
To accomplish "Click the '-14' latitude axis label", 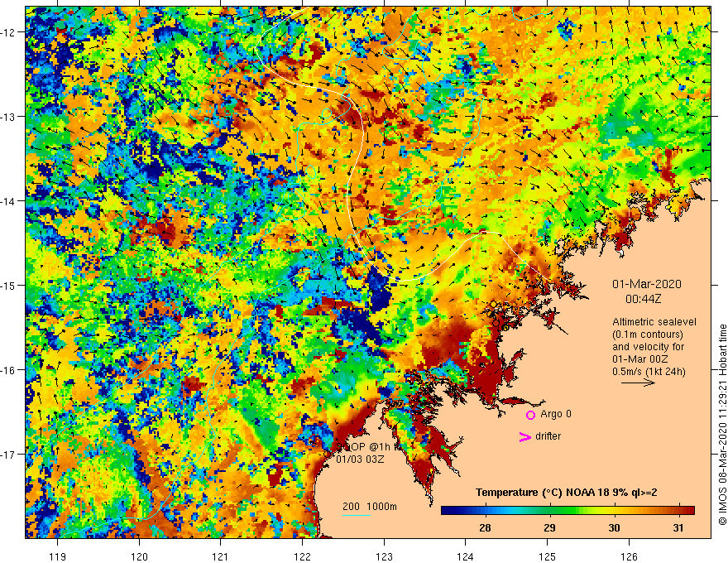I will 9,201.
